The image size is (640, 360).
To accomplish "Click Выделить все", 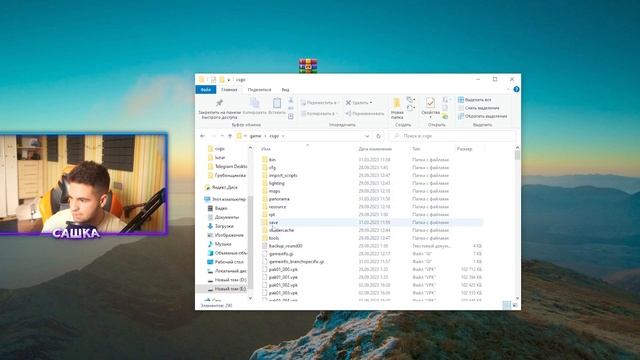I will pos(474,100).
